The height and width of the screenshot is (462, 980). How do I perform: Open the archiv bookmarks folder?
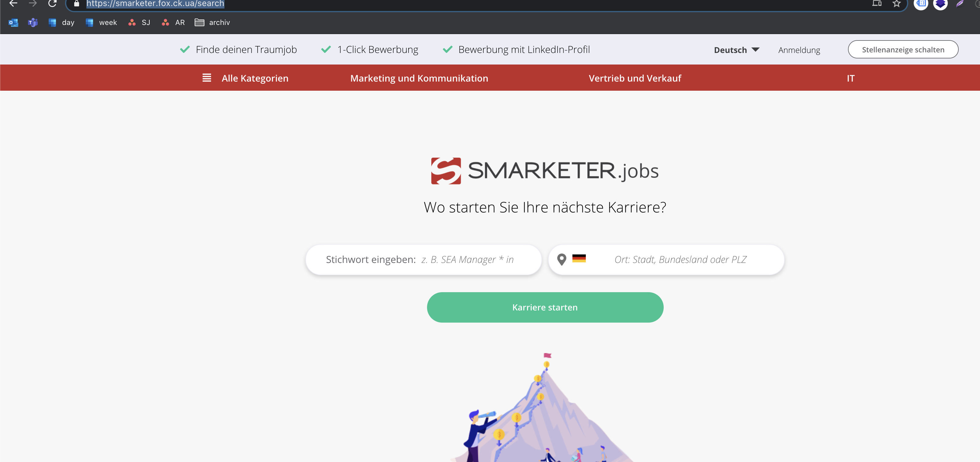tap(212, 23)
